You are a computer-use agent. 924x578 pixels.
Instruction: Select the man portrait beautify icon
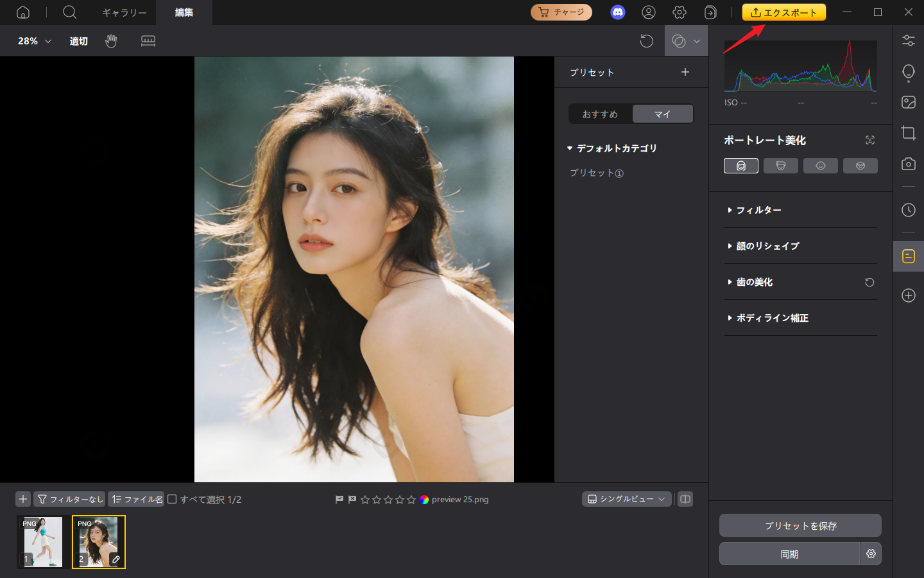(781, 165)
